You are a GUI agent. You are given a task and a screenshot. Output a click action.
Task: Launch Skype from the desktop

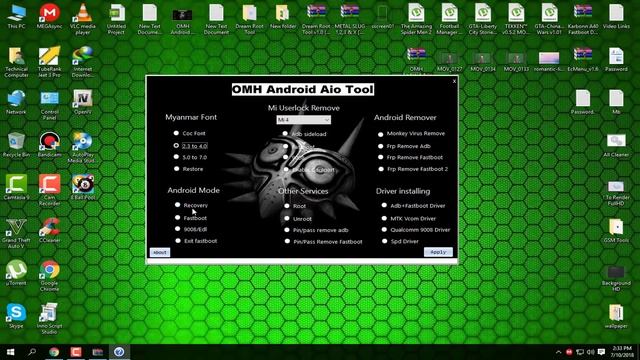pos(16,316)
